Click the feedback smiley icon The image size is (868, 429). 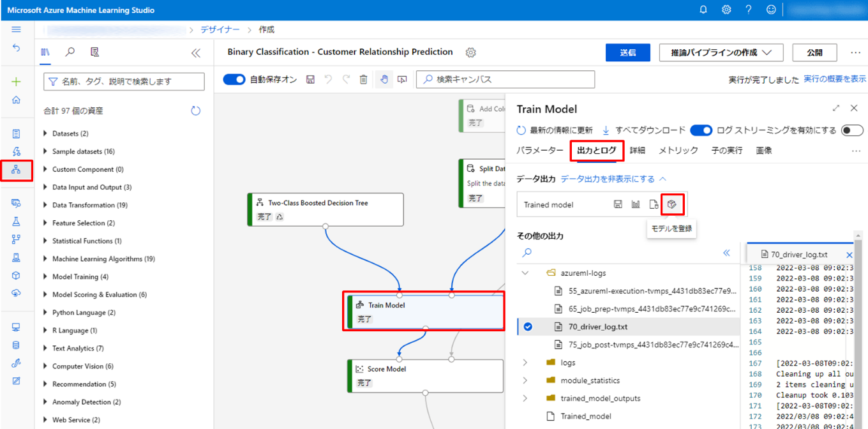pyautogui.click(x=771, y=10)
